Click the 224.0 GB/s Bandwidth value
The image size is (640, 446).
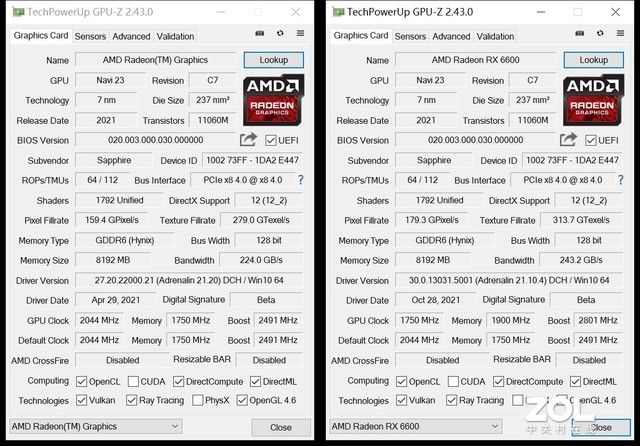(x=261, y=260)
